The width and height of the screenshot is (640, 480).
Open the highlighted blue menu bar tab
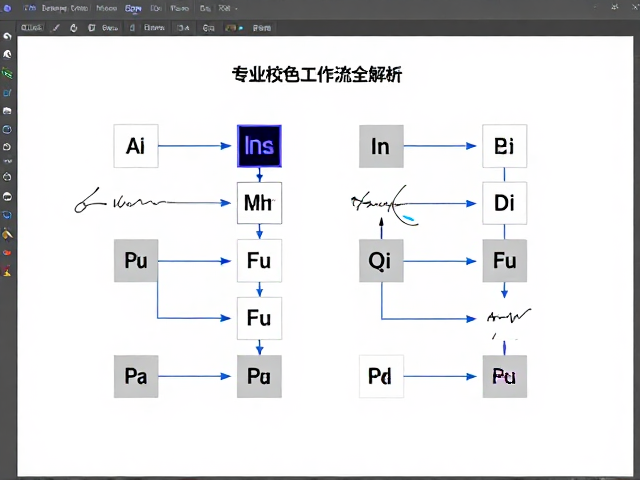tap(133, 8)
